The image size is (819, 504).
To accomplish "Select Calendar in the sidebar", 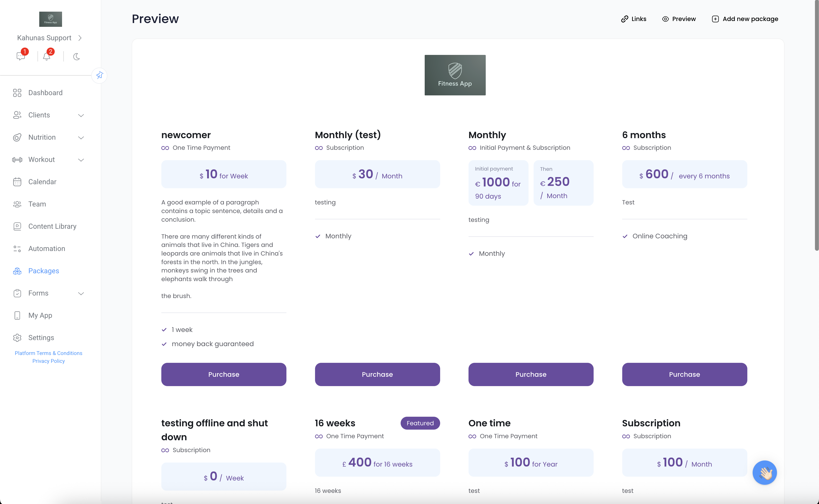I will 42,182.
